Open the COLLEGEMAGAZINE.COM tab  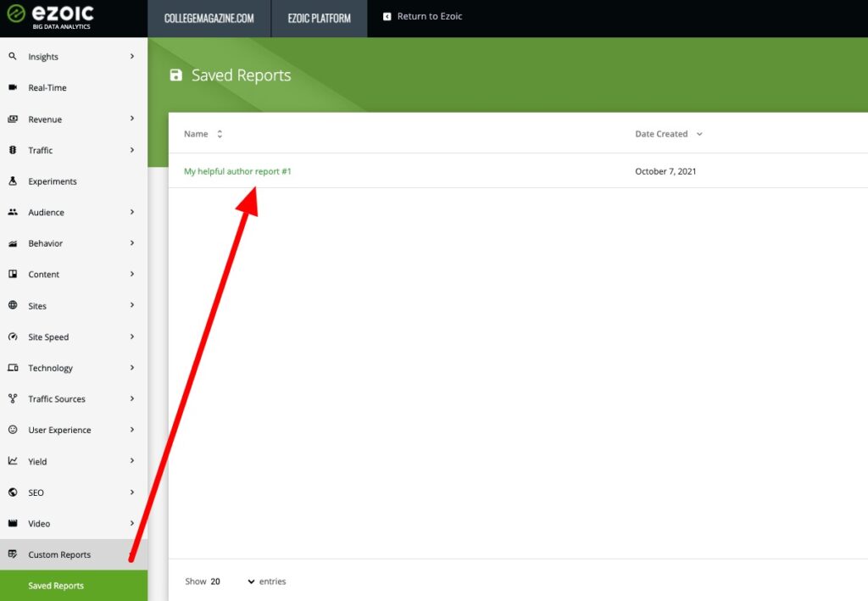(209, 19)
